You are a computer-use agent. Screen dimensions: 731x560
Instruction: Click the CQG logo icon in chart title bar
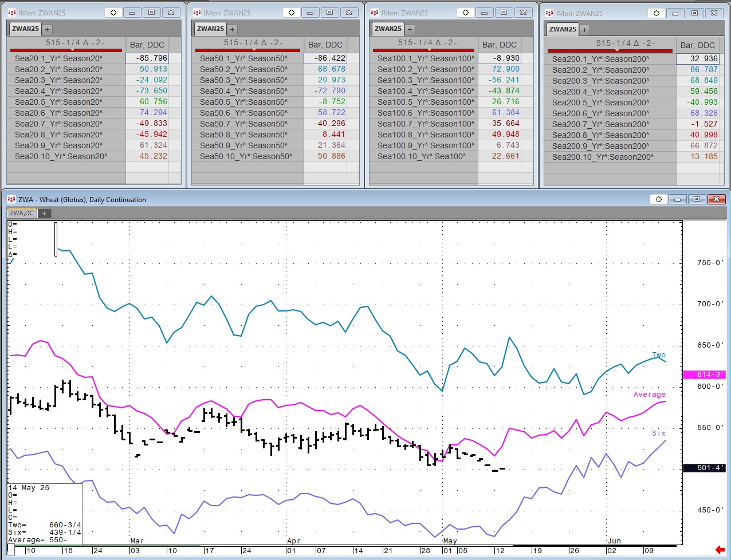pyautogui.click(x=11, y=199)
